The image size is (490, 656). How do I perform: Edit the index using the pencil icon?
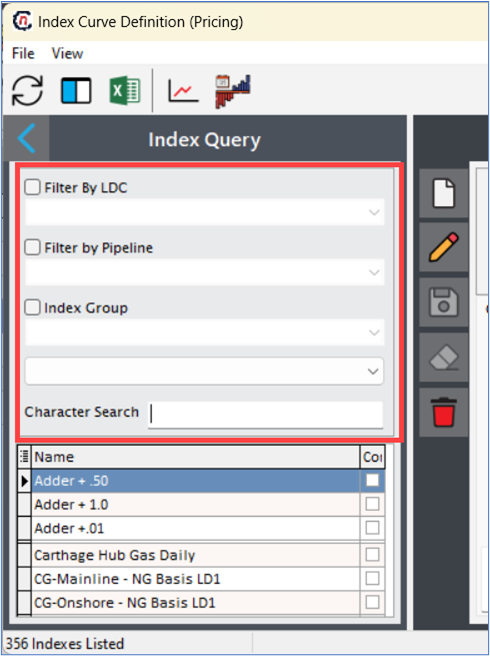tap(444, 248)
